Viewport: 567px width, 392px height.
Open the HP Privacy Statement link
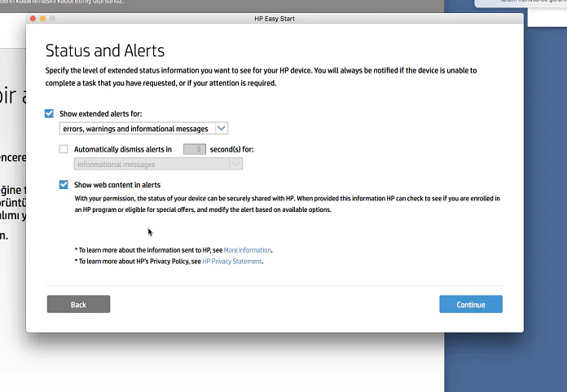point(232,262)
